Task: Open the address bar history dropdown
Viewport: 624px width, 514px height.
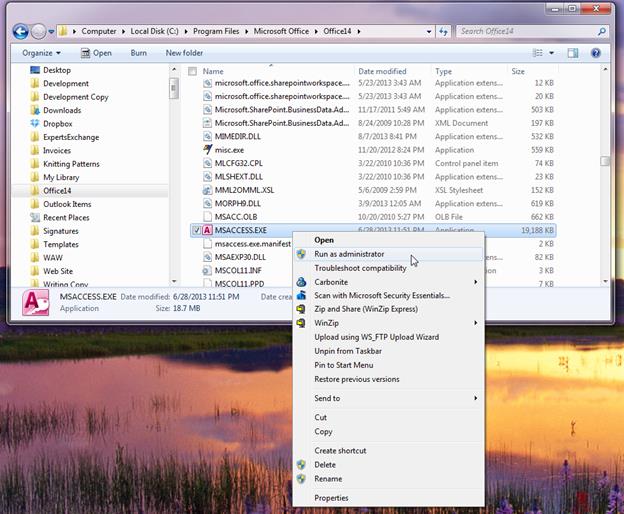Action: click(x=429, y=31)
